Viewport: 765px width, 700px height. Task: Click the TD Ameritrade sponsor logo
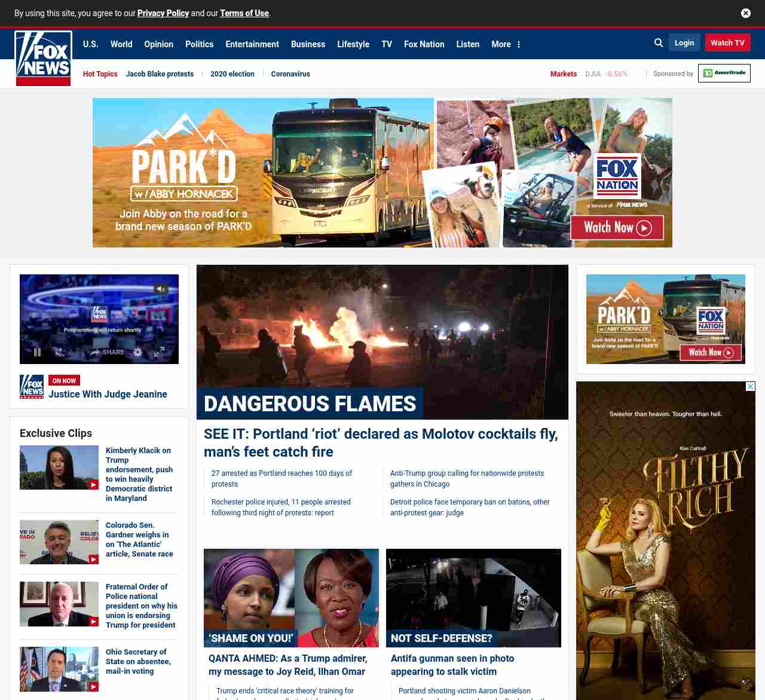click(724, 73)
